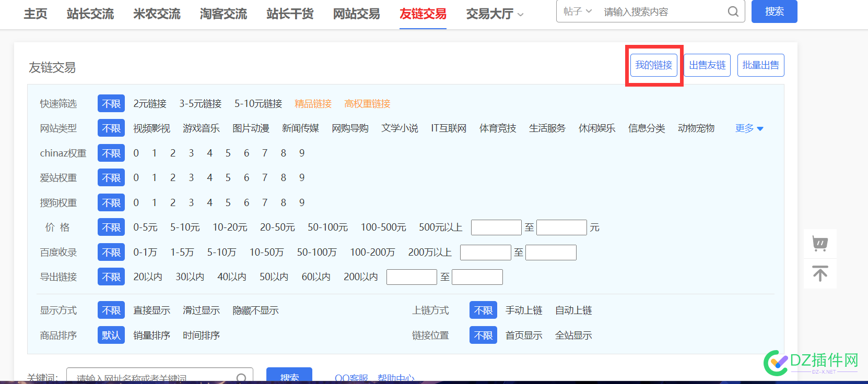The width and height of the screenshot is (868, 384).
Task: Go to the 主页 tab
Action: pos(36,14)
